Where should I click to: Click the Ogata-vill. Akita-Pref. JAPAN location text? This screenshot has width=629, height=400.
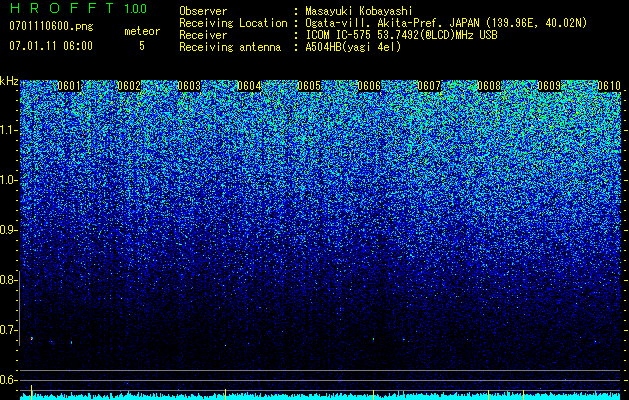pyautogui.click(x=446, y=24)
